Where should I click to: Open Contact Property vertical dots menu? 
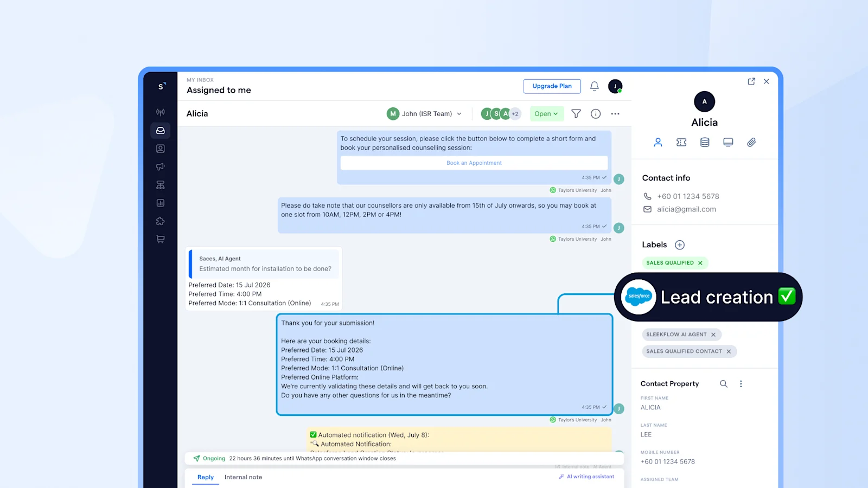pos(741,384)
